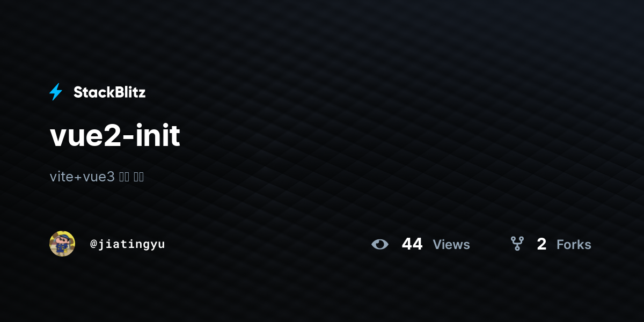Screen dimensions: 644x322
Task: Select the Views label
Action: click(x=451, y=245)
